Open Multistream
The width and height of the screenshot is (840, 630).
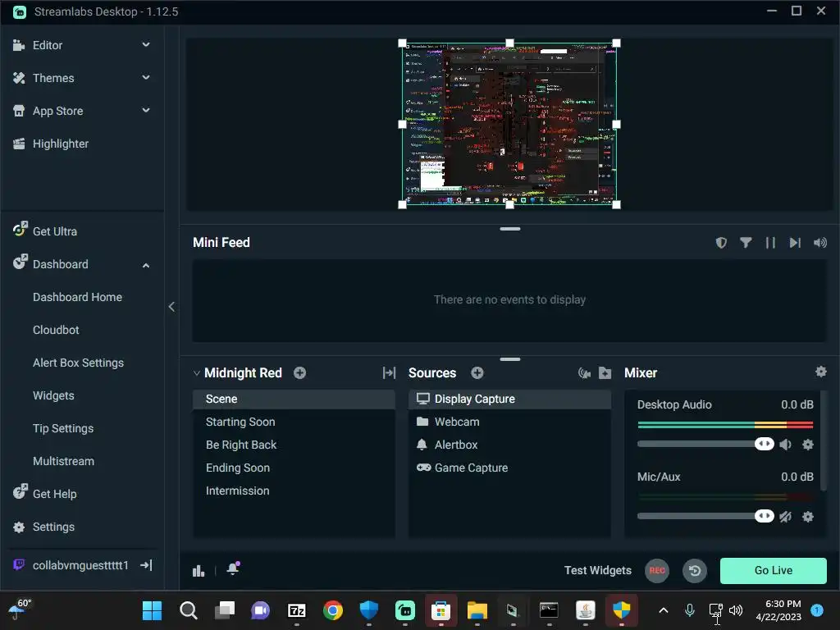click(x=63, y=461)
